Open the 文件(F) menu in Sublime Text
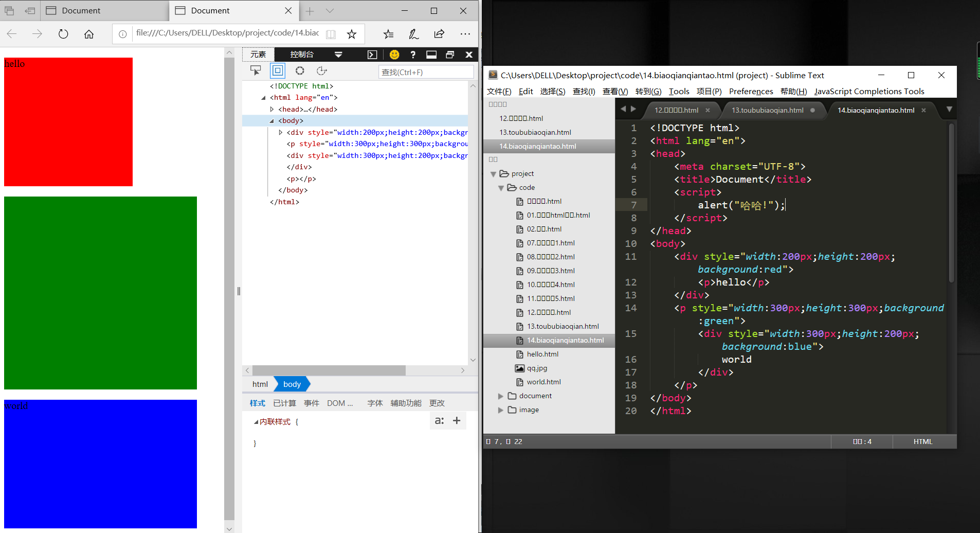980x533 pixels. pos(499,92)
